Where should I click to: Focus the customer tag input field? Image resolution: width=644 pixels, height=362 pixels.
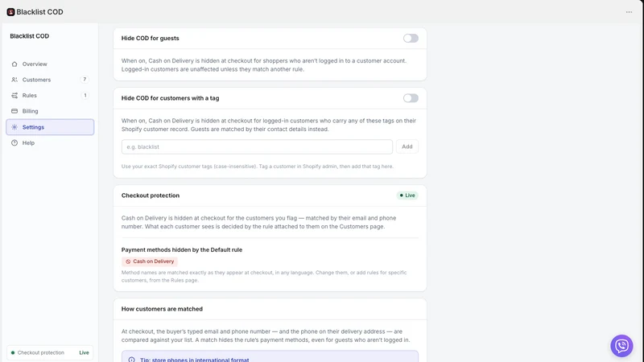257,146
